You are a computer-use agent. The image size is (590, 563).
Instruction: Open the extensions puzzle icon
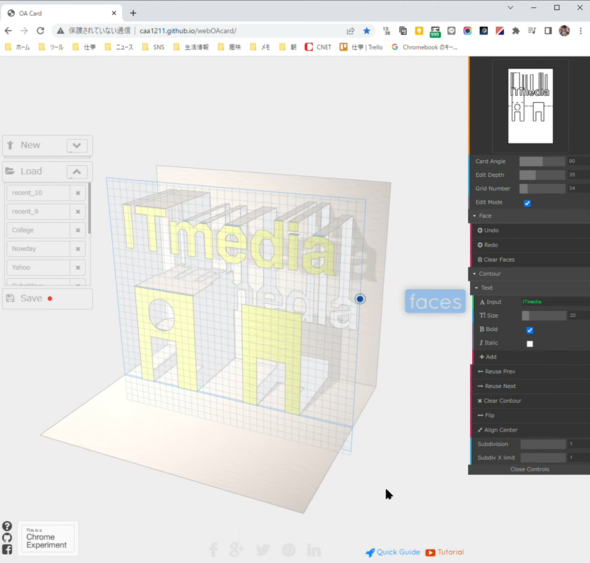tap(515, 31)
